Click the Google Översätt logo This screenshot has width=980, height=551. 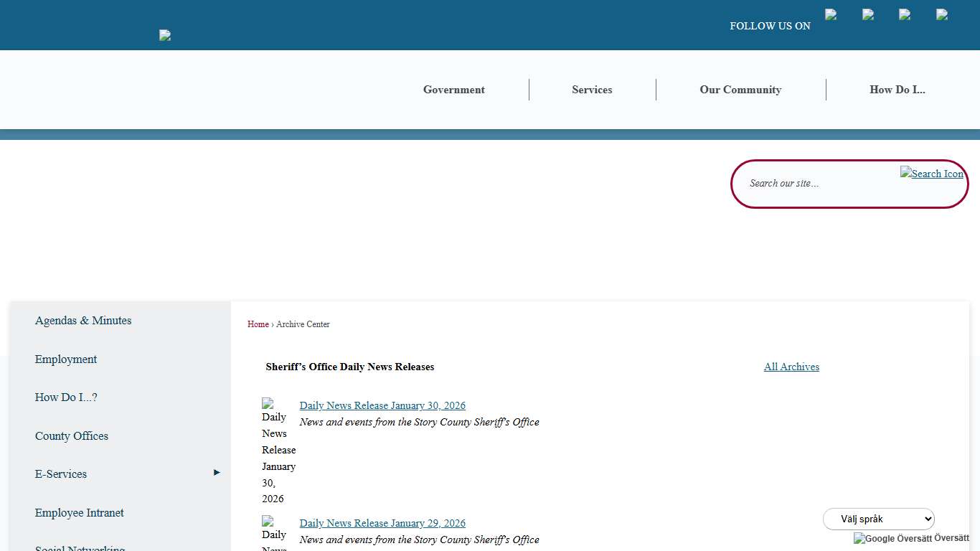(x=892, y=538)
